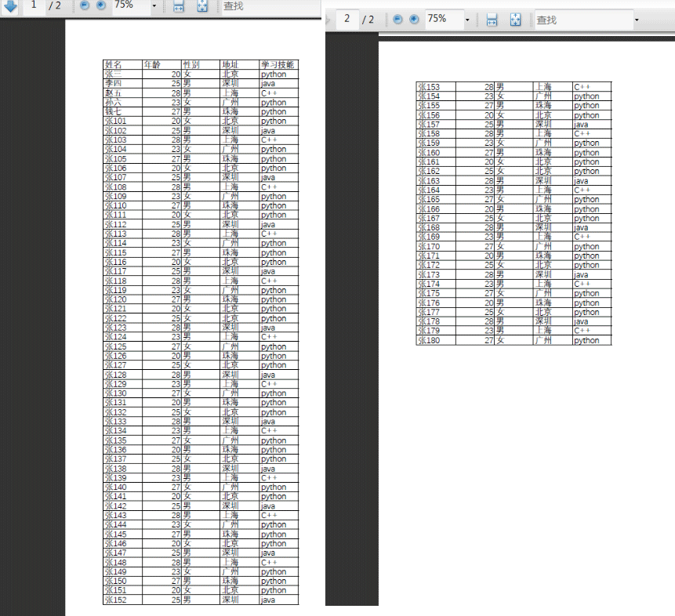
Task: Click the 查找 search field in page 1 viewer
Action: point(271,6)
